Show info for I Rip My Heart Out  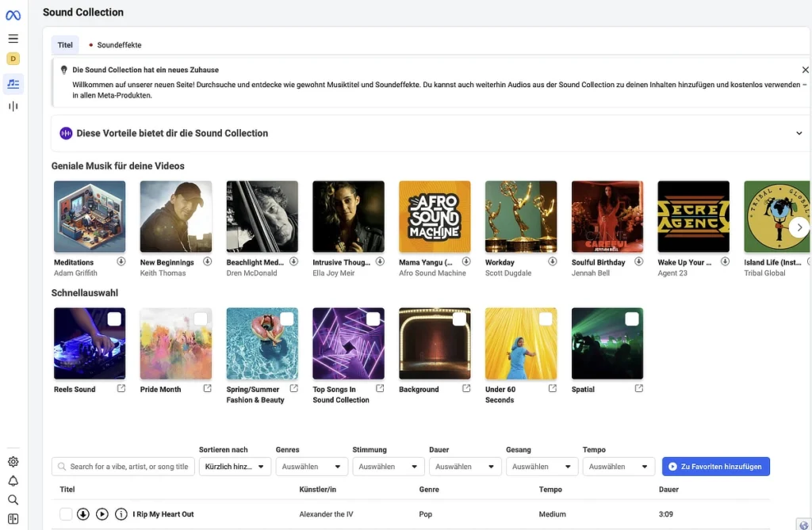[121, 514]
